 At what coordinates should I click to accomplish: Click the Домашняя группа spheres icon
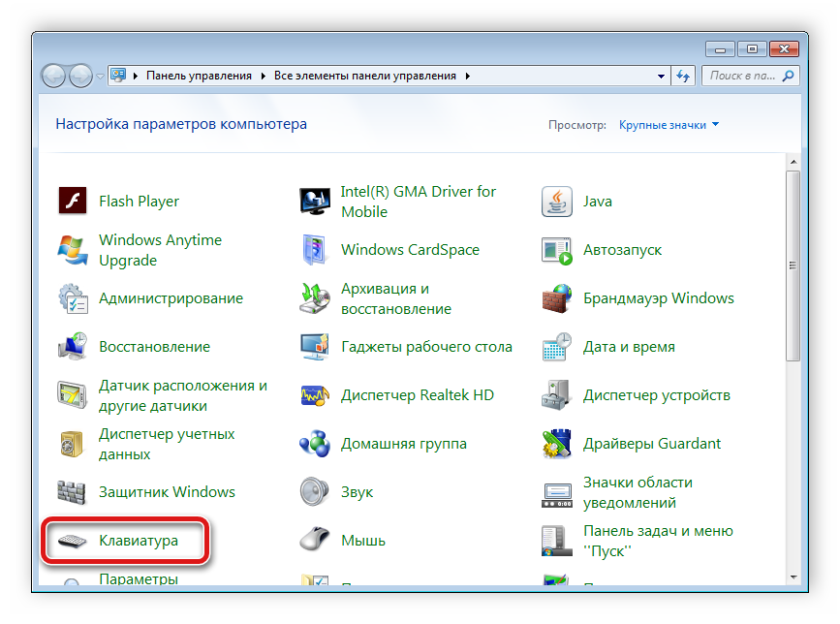tap(315, 444)
